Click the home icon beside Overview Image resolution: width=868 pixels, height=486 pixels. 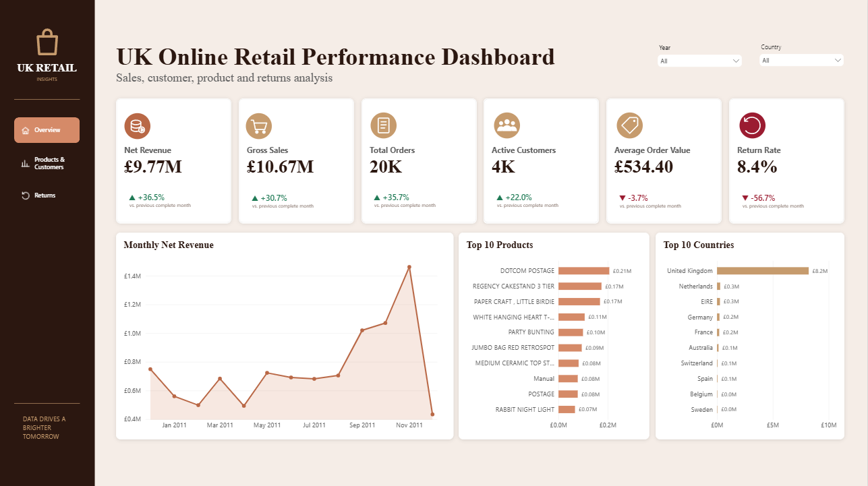point(25,130)
